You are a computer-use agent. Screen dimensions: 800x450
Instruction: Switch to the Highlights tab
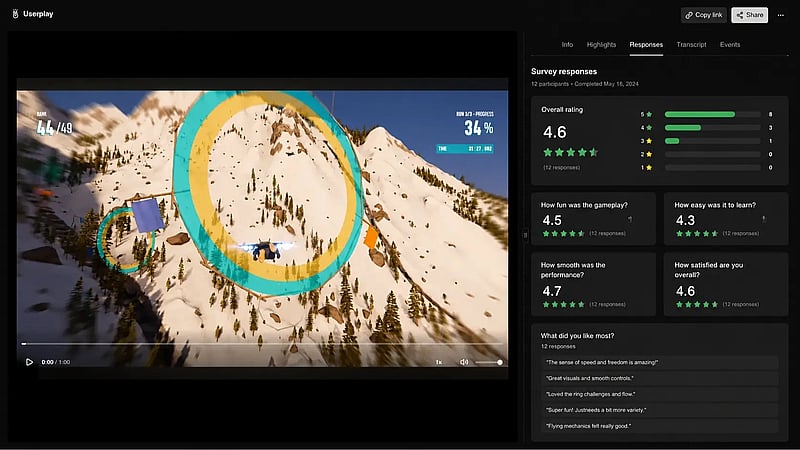click(602, 44)
